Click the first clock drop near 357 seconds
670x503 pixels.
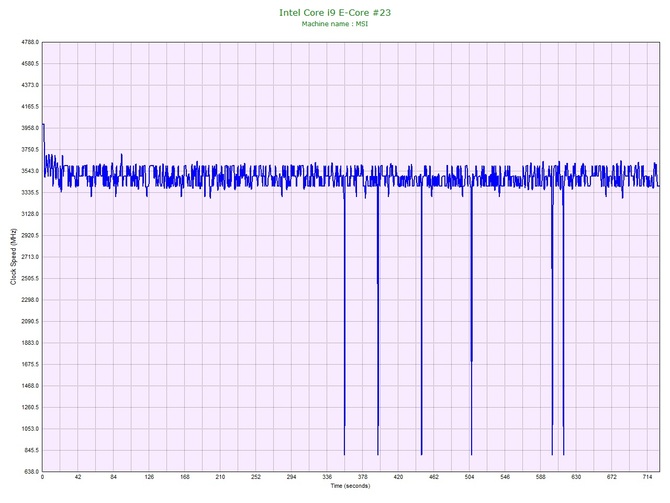(344, 321)
